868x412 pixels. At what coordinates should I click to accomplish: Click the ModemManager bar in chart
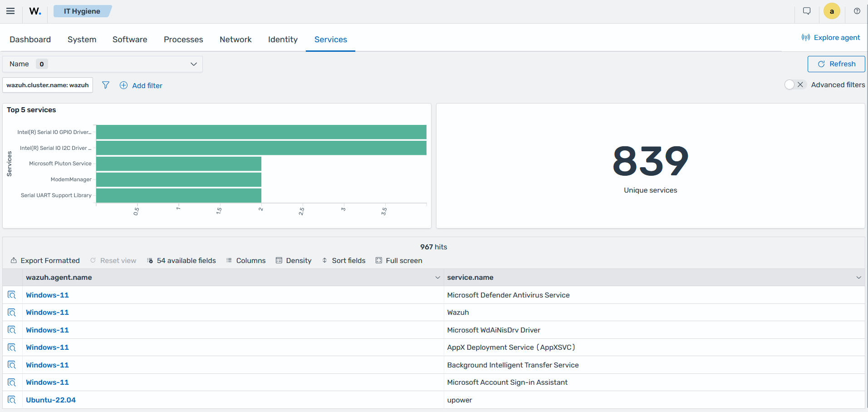coord(179,179)
